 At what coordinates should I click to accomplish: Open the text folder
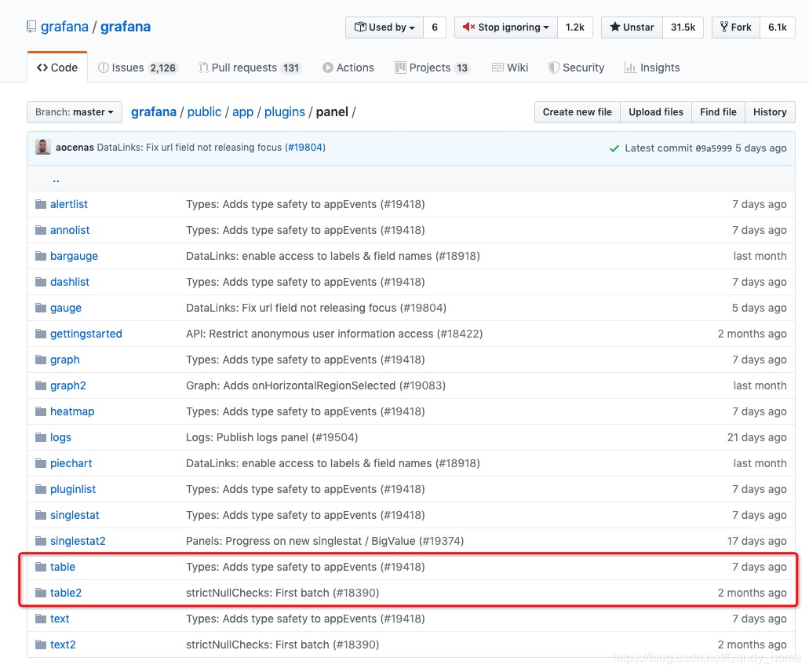tap(60, 619)
